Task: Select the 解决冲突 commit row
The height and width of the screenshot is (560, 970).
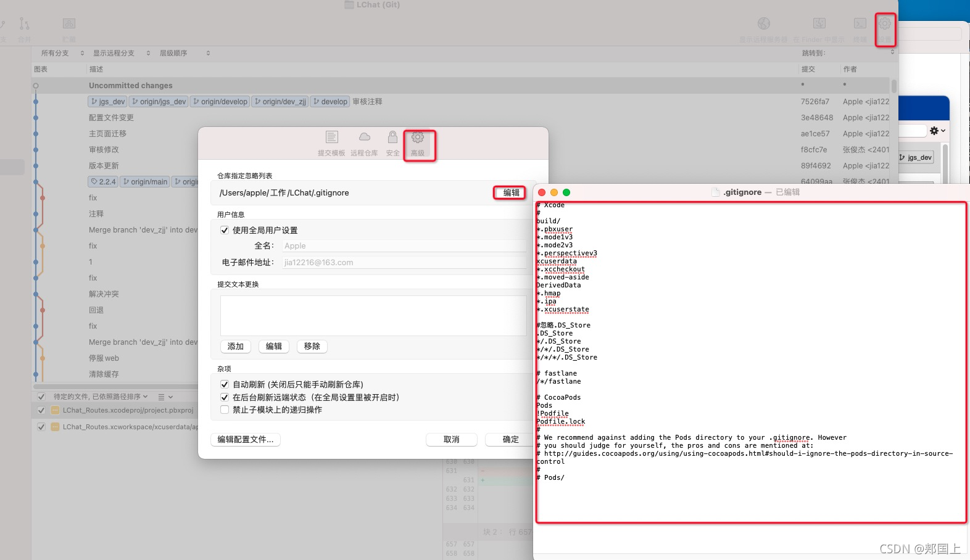Action: (x=115, y=294)
